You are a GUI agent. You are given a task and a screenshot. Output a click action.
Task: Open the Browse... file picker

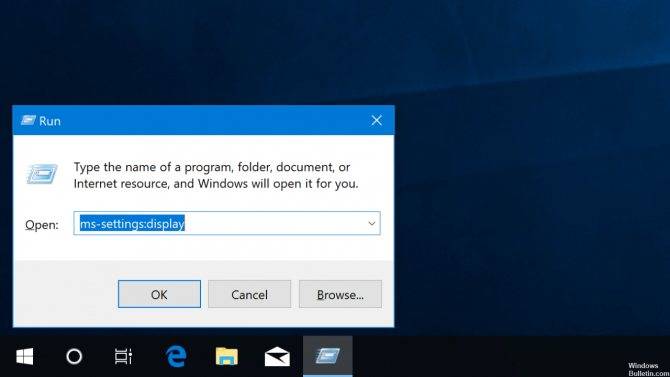pyautogui.click(x=340, y=294)
